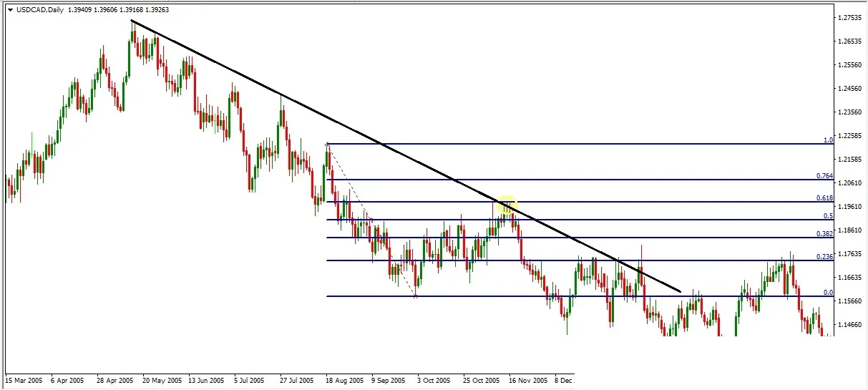Click the 18 Aug 2005 date label
The width and height of the screenshot is (868, 390).
pyautogui.click(x=344, y=380)
